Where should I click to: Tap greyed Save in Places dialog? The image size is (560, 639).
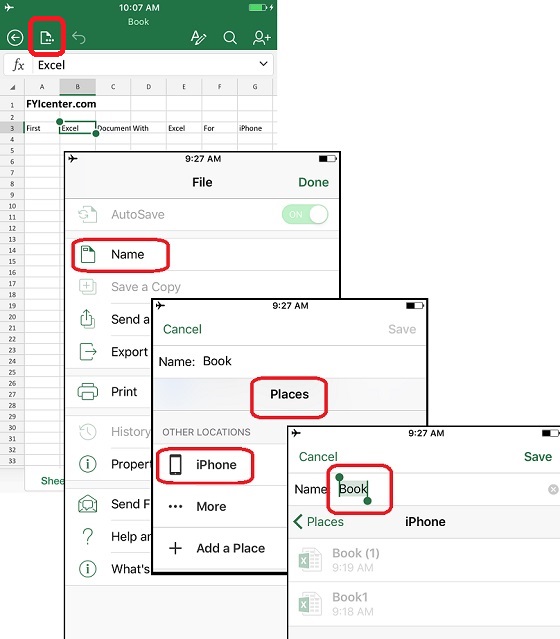pos(402,329)
